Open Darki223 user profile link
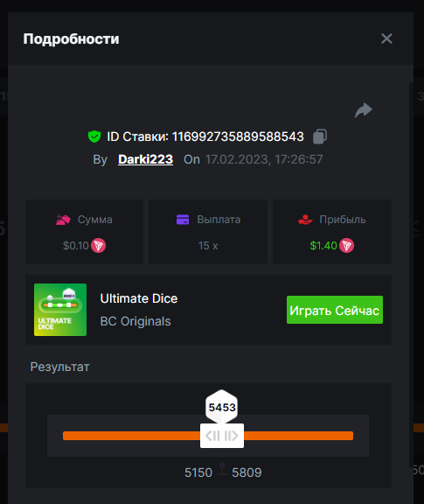The width and height of the screenshot is (424, 504). click(x=145, y=159)
